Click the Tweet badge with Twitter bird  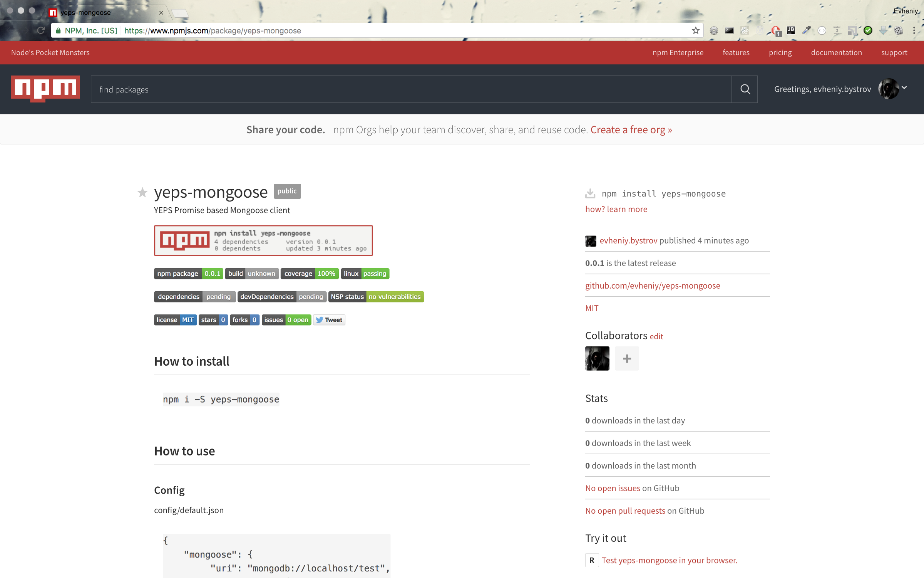click(x=329, y=320)
